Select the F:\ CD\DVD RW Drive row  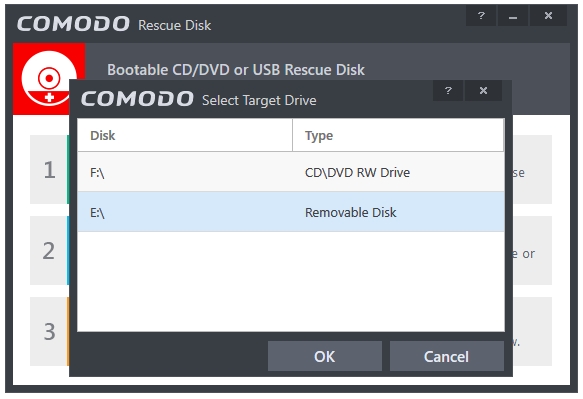291,172
